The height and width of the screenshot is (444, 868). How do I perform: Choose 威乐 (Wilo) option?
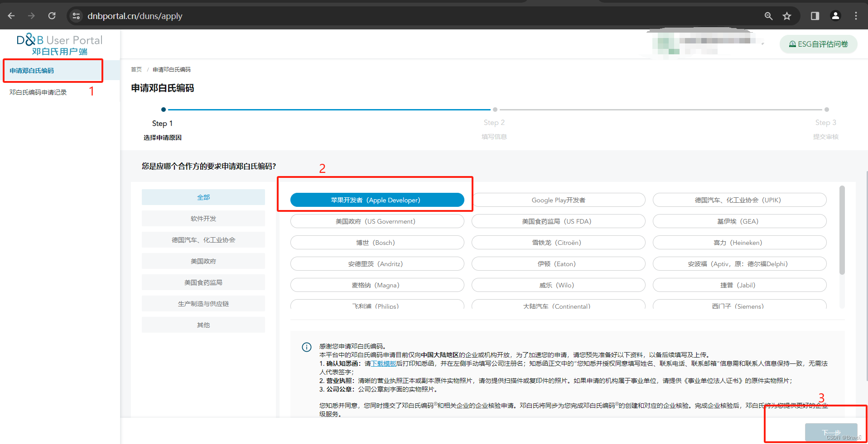coord(559,285)
